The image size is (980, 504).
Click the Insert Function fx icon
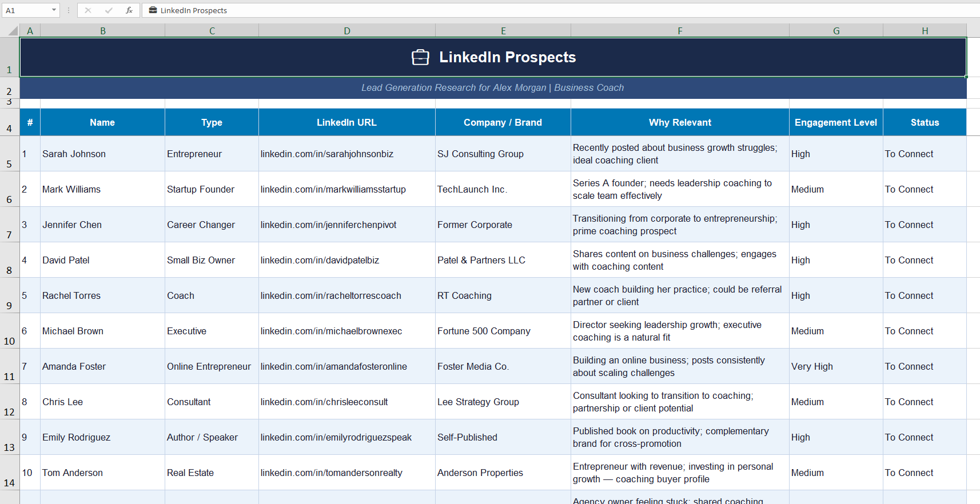click(x=129, y=10)
